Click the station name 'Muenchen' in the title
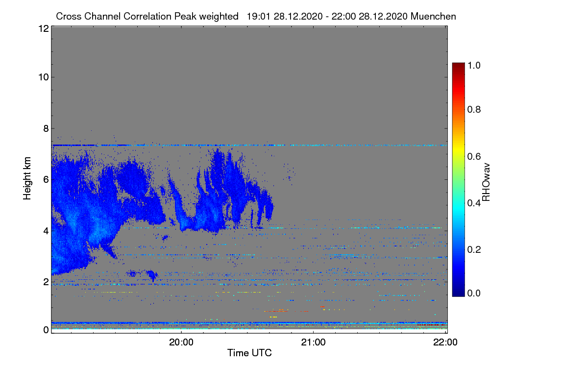 434,16
